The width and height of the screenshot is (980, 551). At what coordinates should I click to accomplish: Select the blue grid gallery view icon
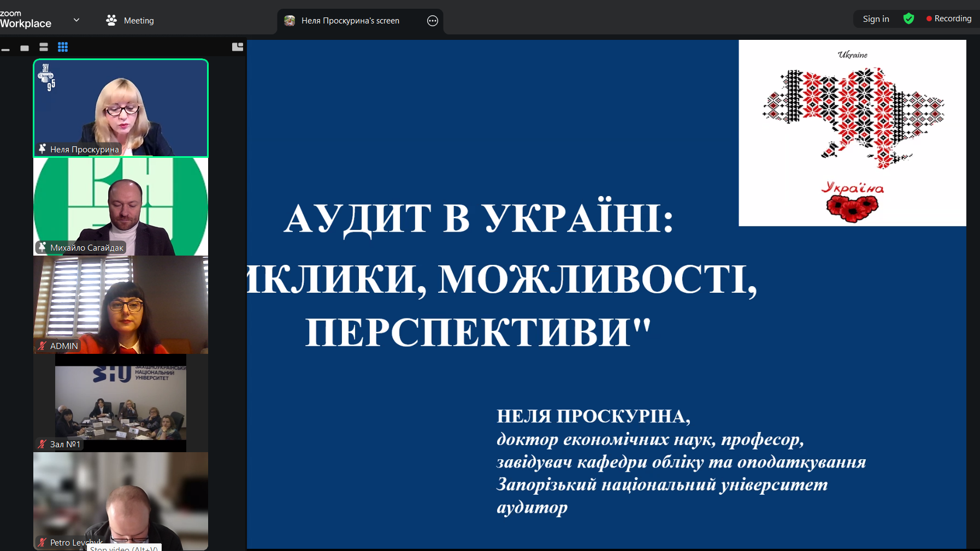click(x=63, y=48)
